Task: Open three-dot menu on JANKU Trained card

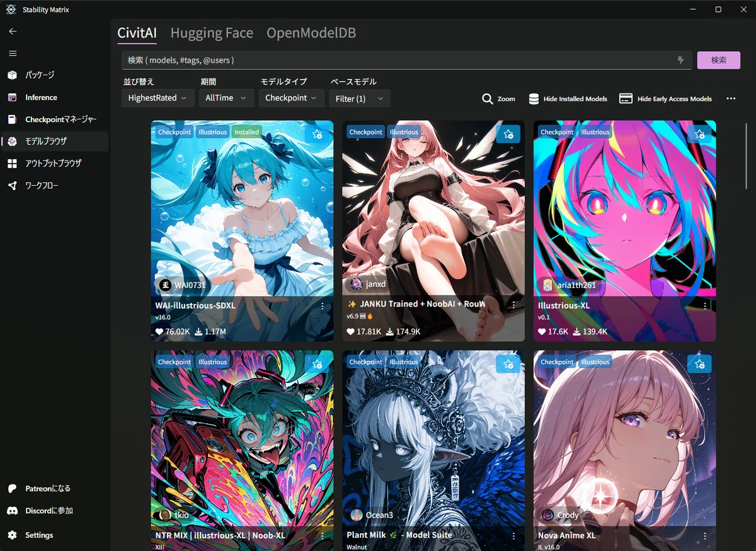Action: point(513,305)
